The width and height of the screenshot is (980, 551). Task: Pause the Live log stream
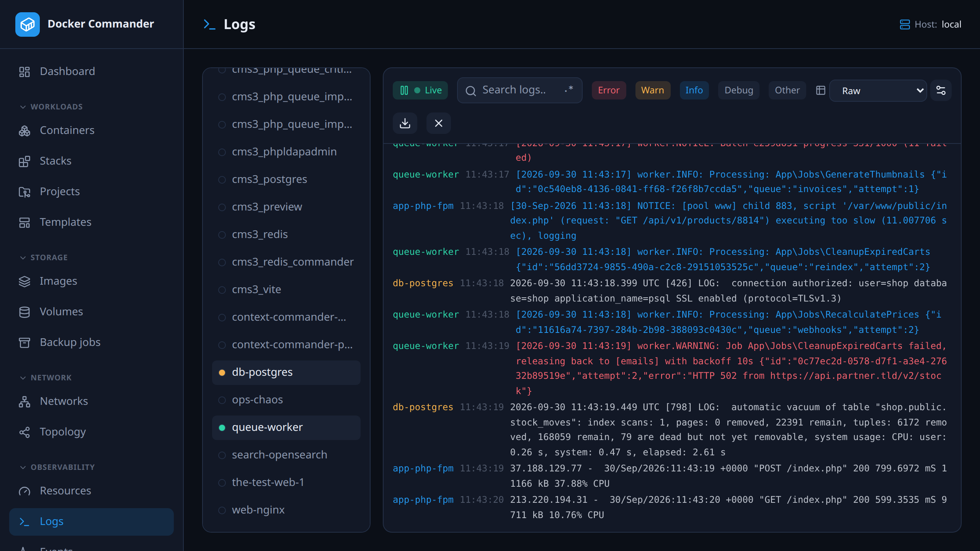pos(420,90)
